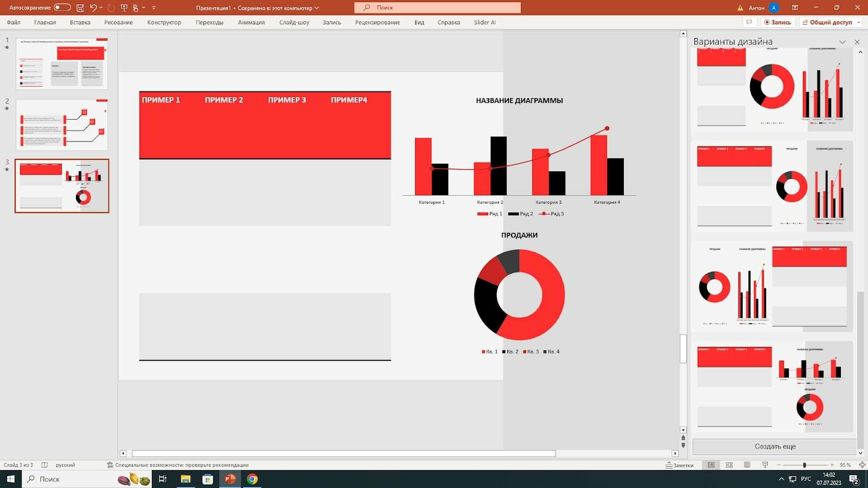Open the comments pane icon

pos(749,22)
